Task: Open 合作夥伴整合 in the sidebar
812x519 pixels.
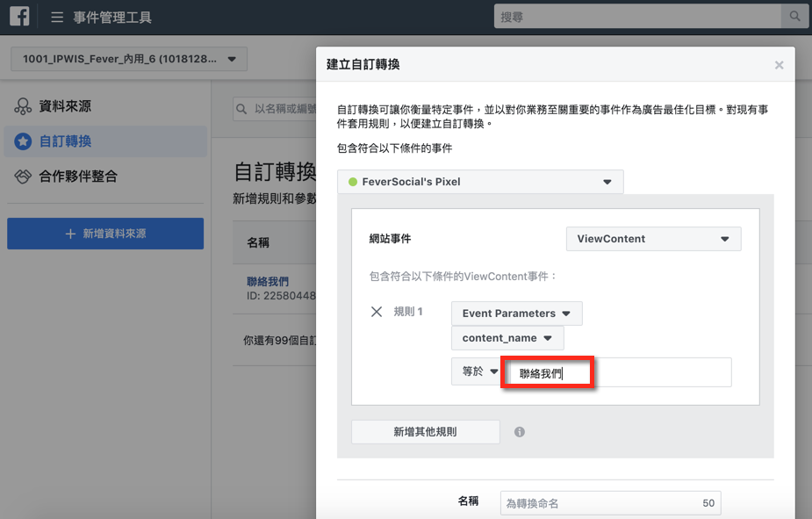Action: point(78,177)
